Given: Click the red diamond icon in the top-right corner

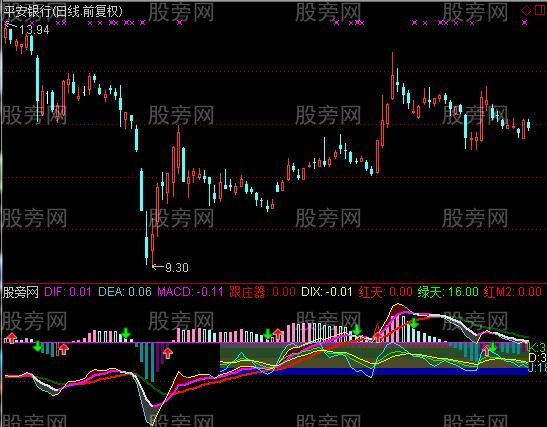Looking at the screenshot, I should pos(526,10).
